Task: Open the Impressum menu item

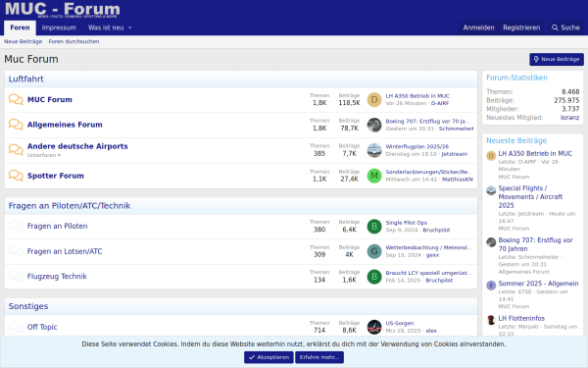Action: click(x=59, y=27)
